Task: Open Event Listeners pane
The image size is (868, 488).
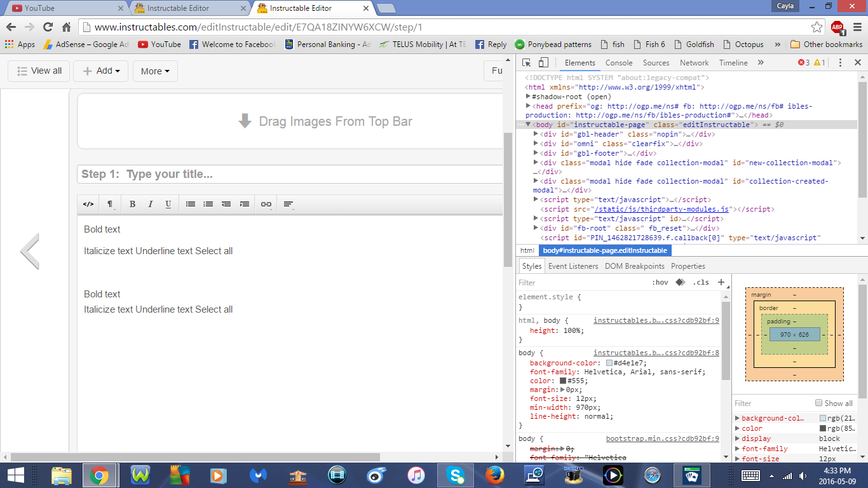Action: [573, 266]
